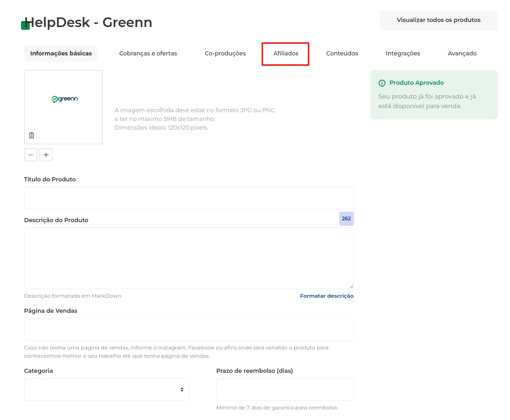The height and width of the screenshot is (420, 510).
Task: Click the green square next to HelpDesk title
Action: (25, 25)
